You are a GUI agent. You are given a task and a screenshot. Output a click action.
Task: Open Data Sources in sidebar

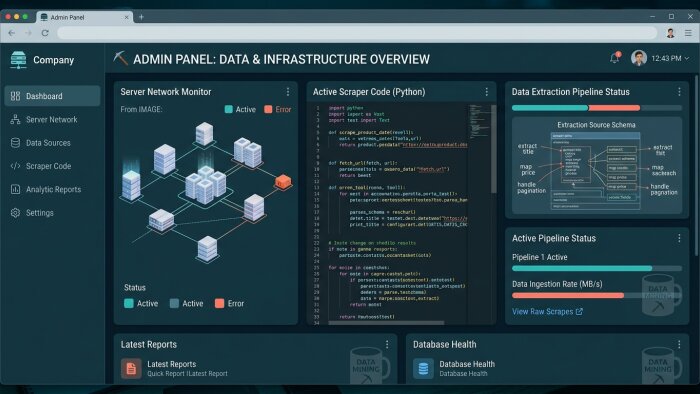52,143
